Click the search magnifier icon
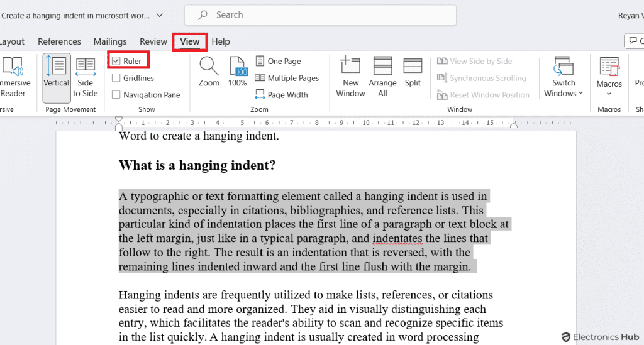The width and height of the screenshot is (644, 345). coord(203,15)
